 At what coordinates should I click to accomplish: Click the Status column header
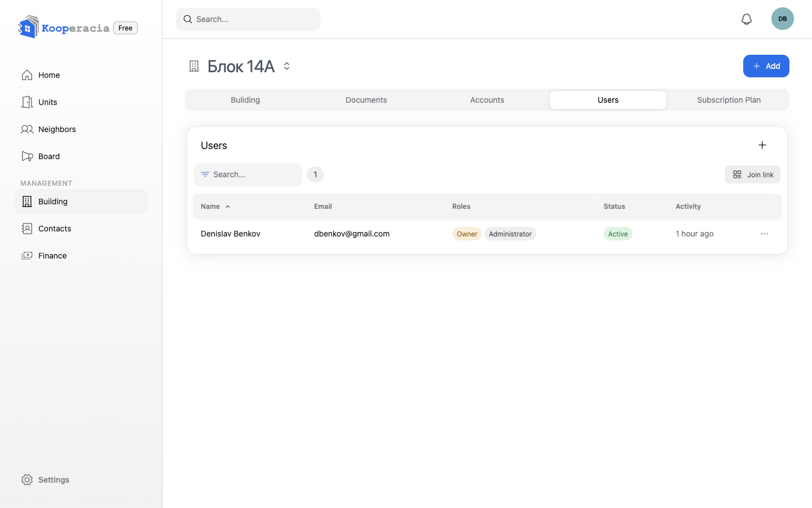point(614,207)
